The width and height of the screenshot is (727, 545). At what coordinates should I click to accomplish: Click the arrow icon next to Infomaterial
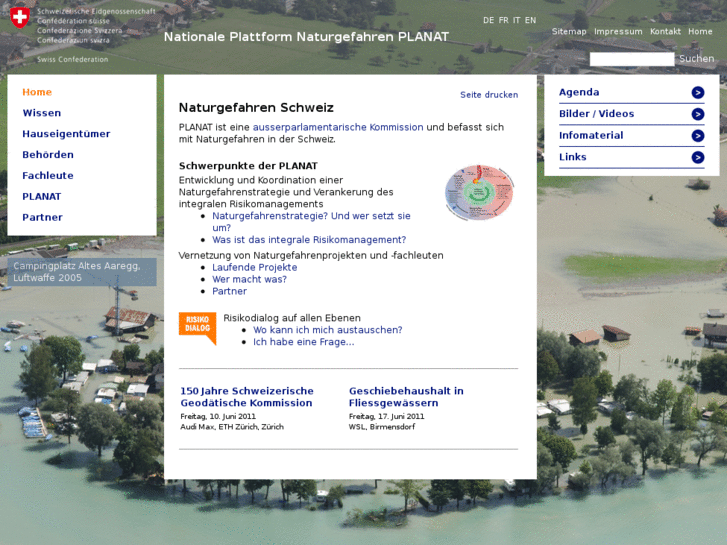click(698, 136)
